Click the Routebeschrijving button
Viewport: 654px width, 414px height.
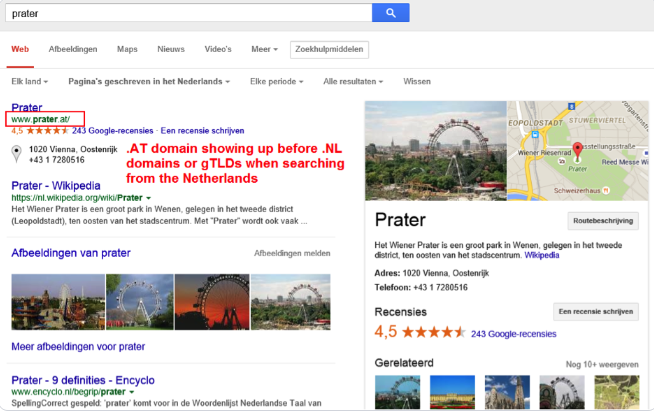pos(603,221)
